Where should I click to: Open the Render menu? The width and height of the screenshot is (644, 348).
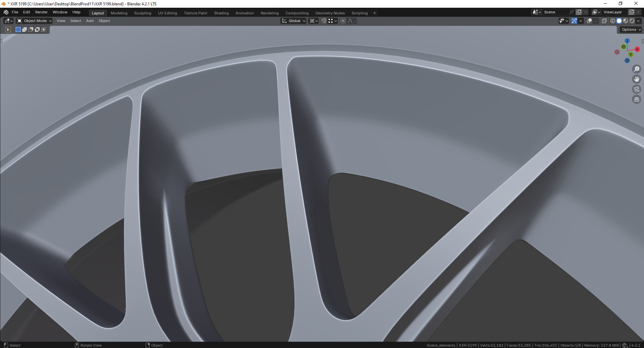click(x=42, y=12)
